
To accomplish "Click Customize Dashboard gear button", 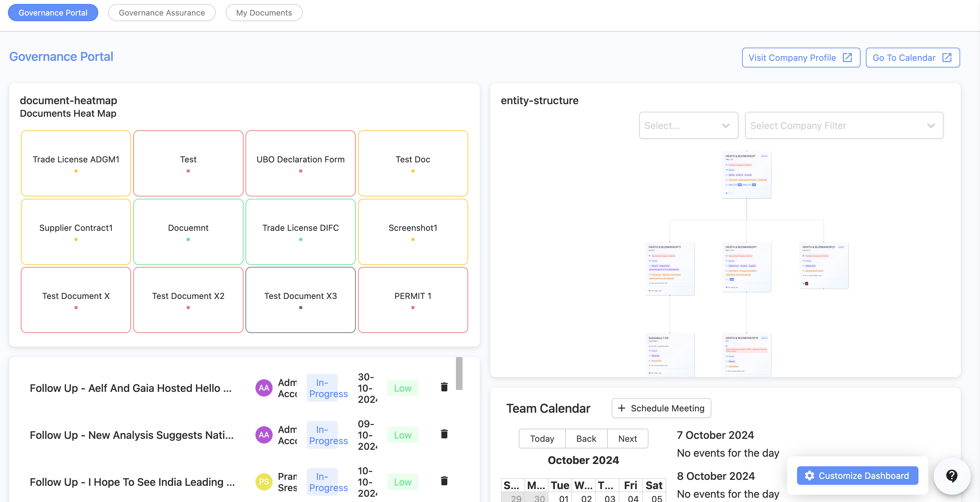I will pyautogui.click(x=857, y=476).
